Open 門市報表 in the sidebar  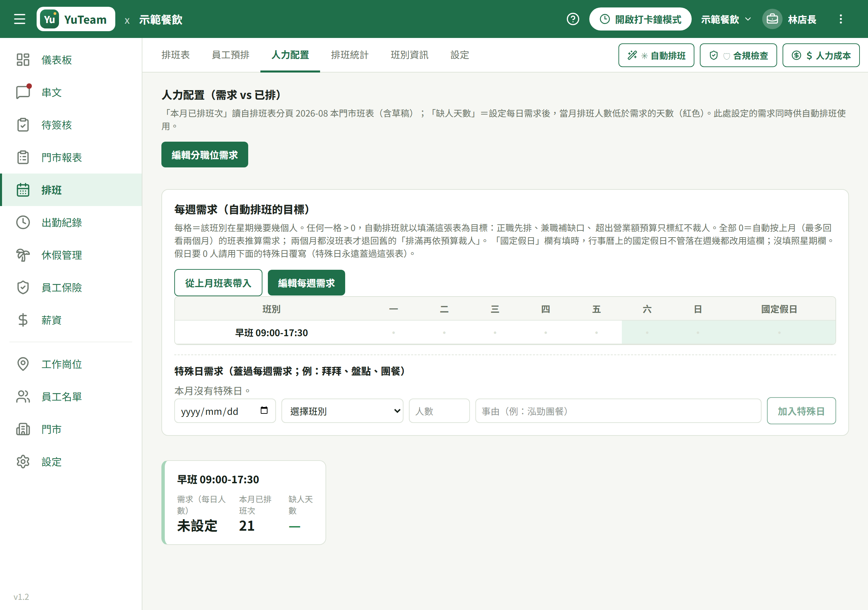point(71,157)
